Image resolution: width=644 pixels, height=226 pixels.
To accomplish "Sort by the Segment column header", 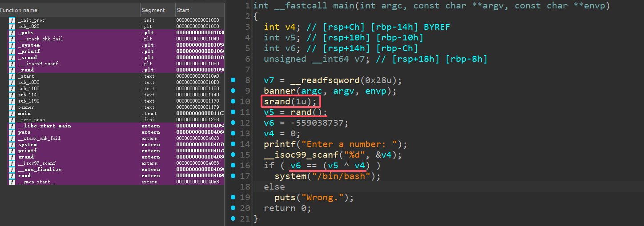I will pyautogui.click(x=153, y=10).
